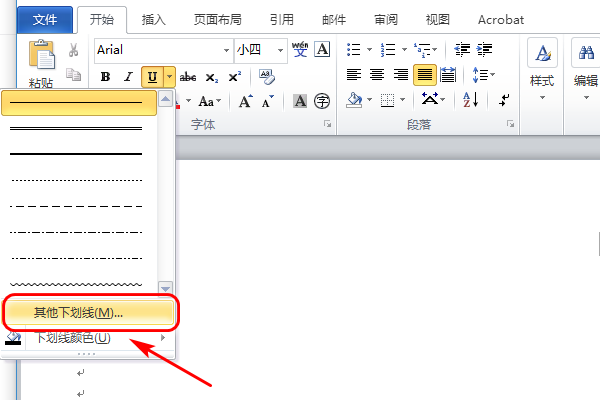The image size is (600, 400).
Task: Click the show/hide paragraph marks icon
Action: pos(504,101)
